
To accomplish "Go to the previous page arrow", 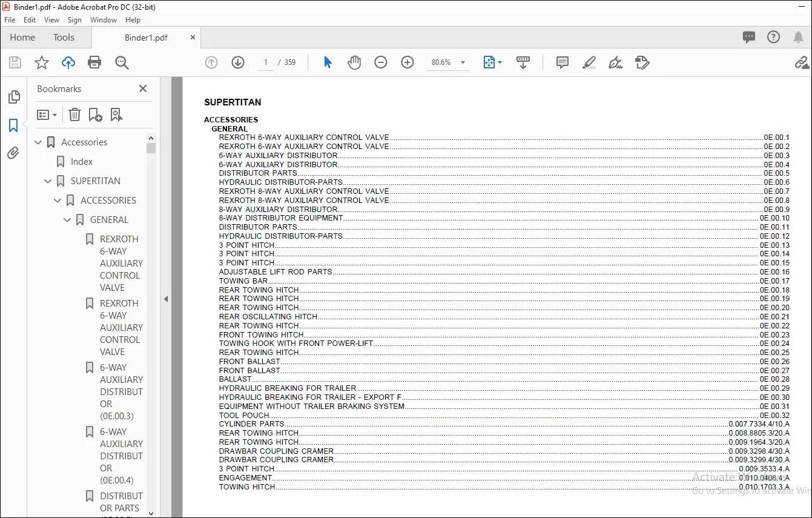I will (211, 62).
